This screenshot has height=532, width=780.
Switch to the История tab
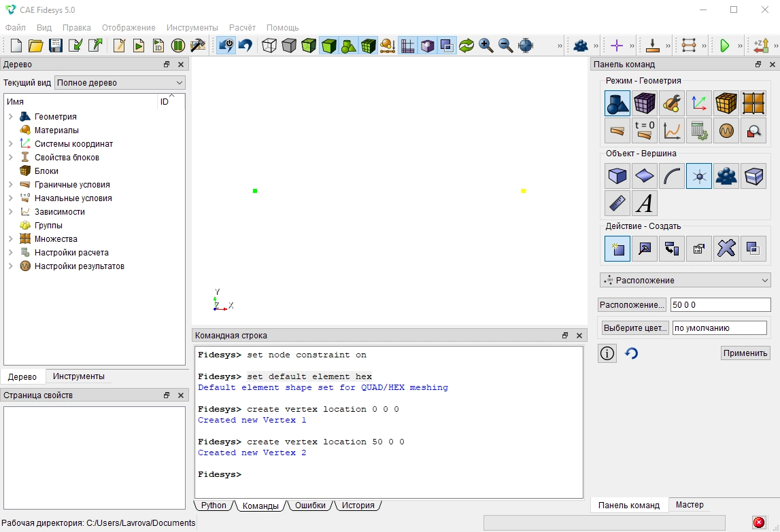click(x=358, y=505)
